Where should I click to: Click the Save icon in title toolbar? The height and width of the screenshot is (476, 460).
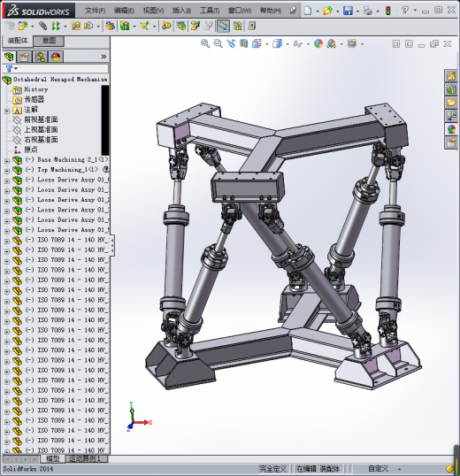coord(348,11)
